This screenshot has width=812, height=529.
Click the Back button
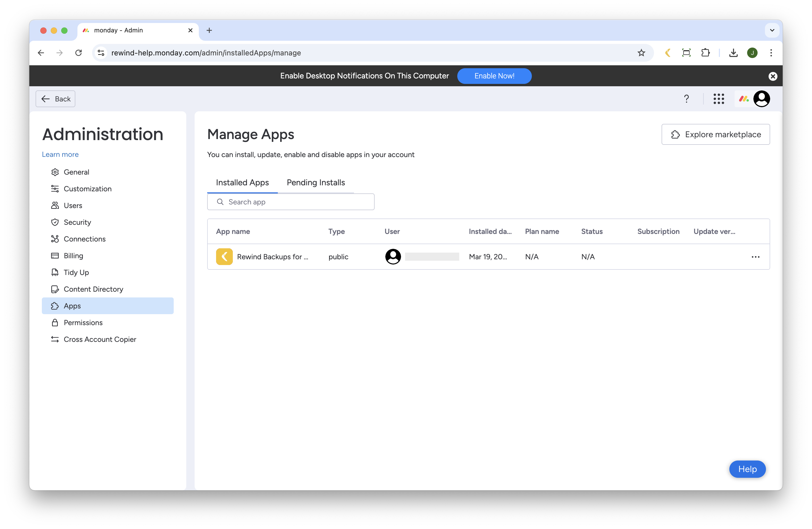(56, 99)
